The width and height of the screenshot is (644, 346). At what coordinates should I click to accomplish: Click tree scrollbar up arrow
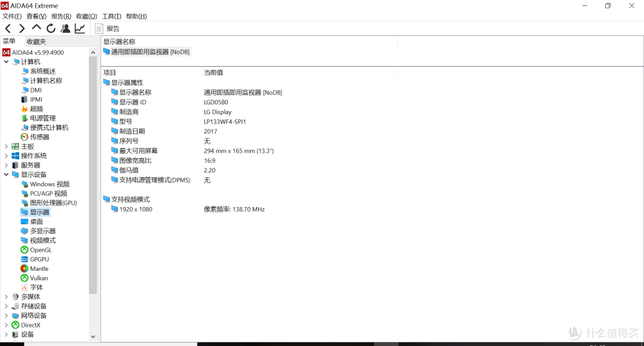tap(93, 52)
